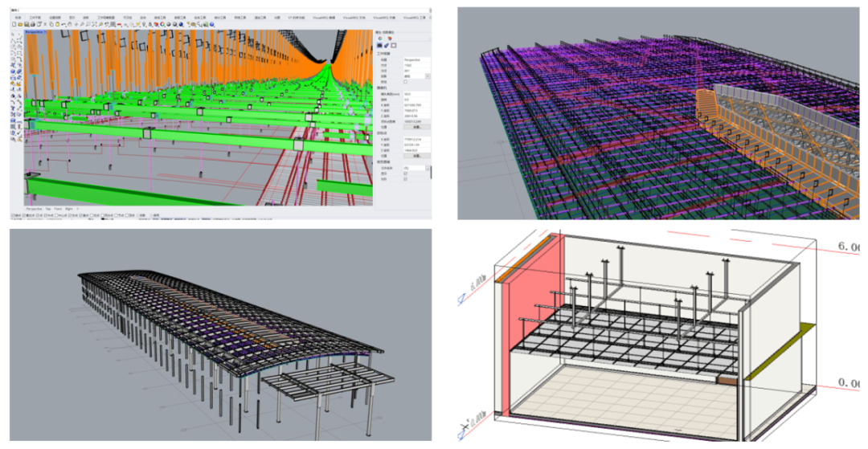Click the camera view properties icon

pos(379,45)
